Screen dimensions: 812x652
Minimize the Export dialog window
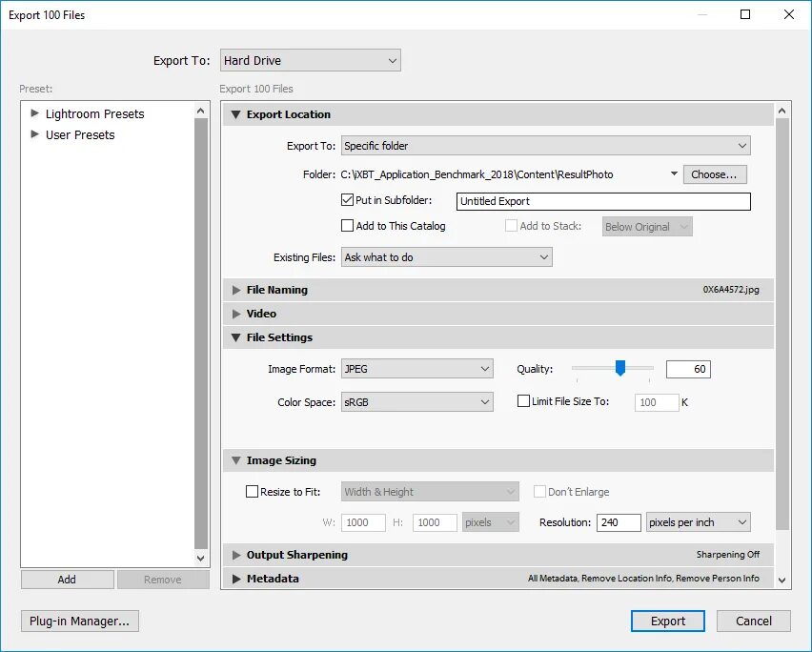702,14
